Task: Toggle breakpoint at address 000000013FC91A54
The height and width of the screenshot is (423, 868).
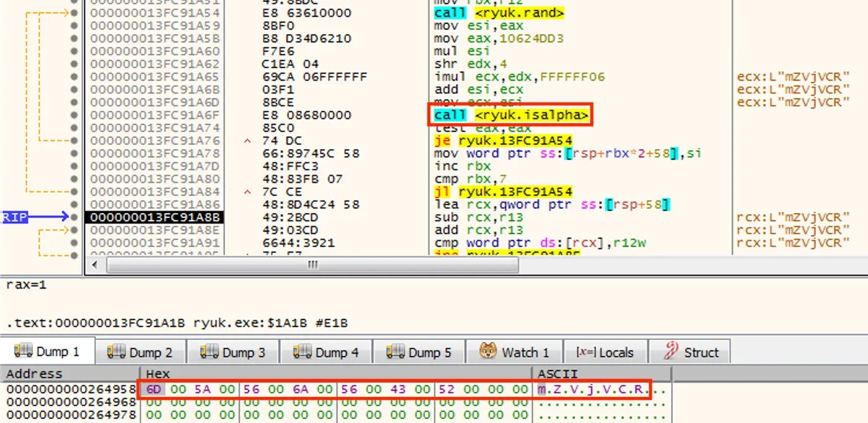Action: (x=75, y=13)
